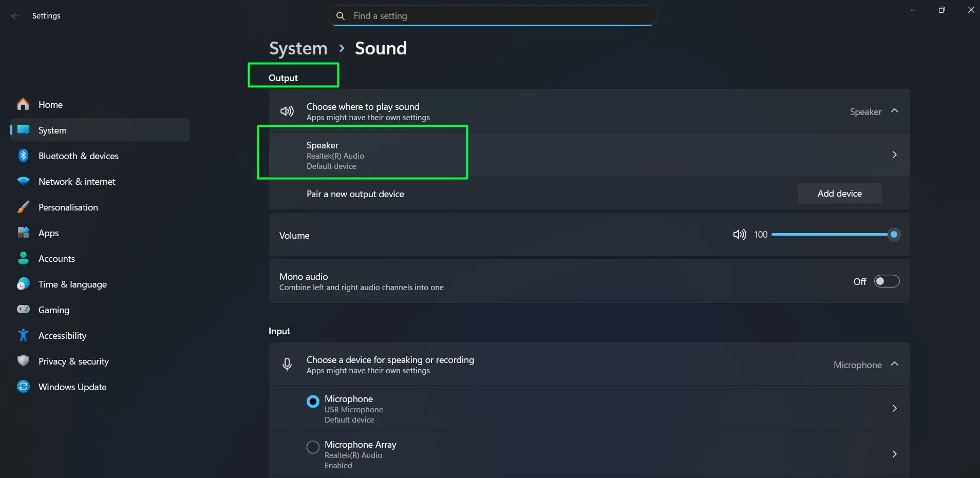Click the Find a setting search box
This screenshot has height=478, width=980.
coord(492,15)
